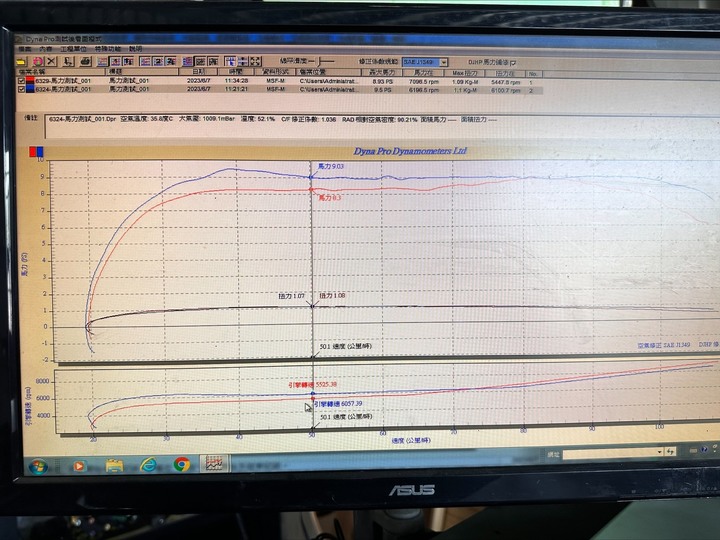Click the red 引擎轉速 5525.38 label

point(313,384)
